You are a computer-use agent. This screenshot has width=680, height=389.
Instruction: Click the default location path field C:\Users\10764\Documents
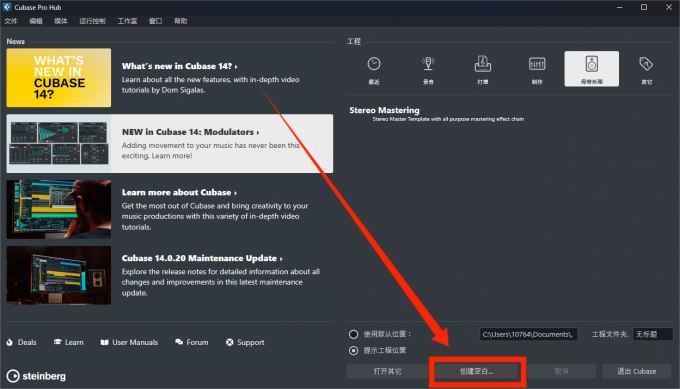click(528, 334)
